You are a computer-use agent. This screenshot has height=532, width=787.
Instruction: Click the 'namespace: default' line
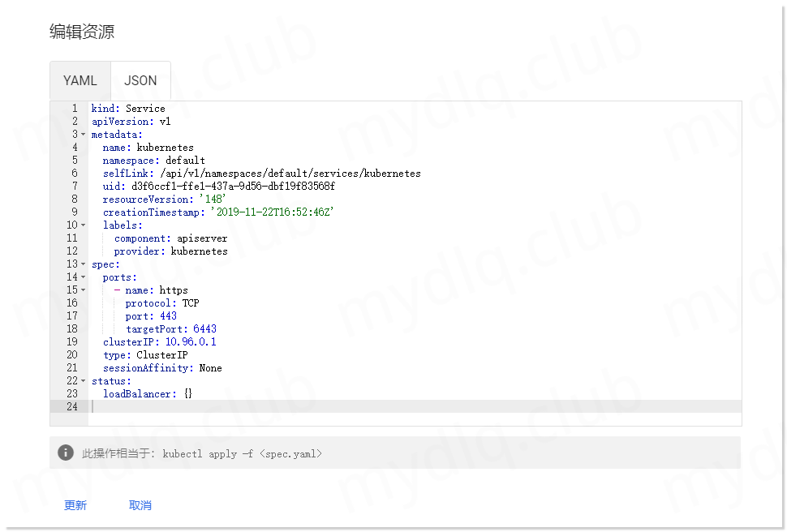153,161
